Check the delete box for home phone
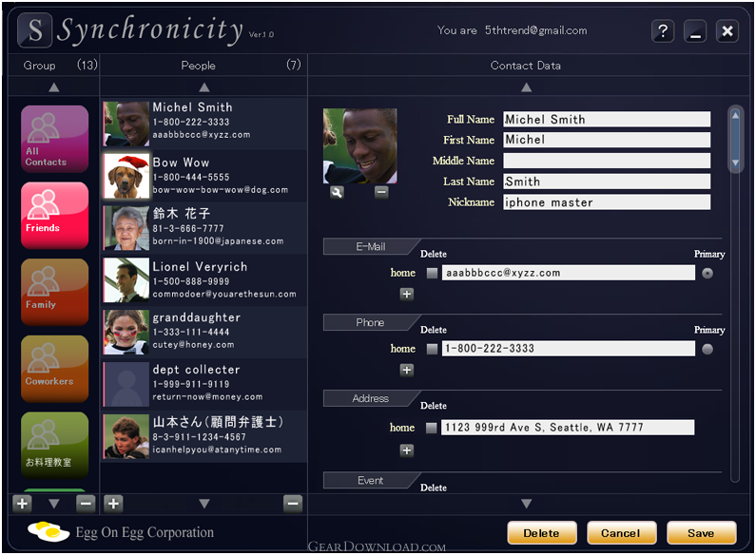The width and height of the screenshot is (756, 555). [432, 349]
